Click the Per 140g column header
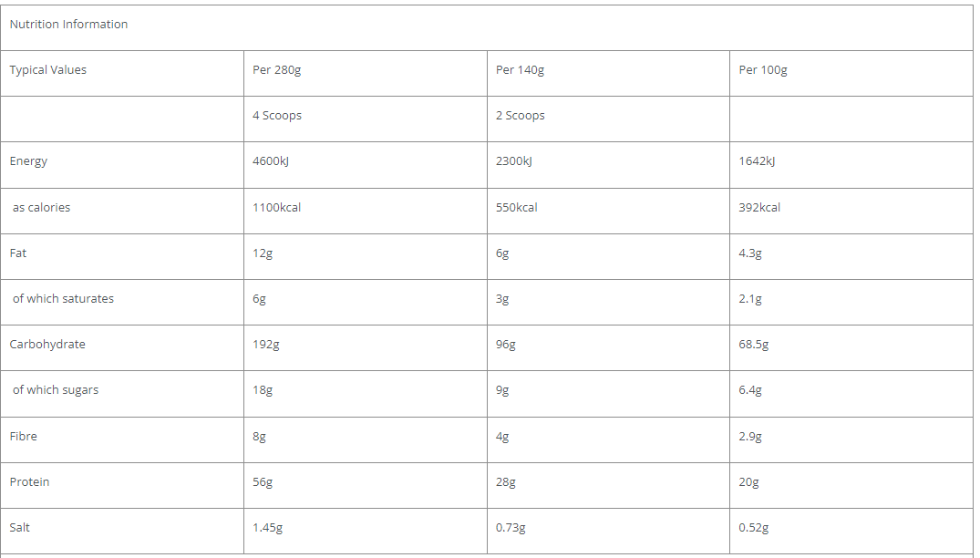This screenshot has height=558, width=980. (x=520, y=70)
